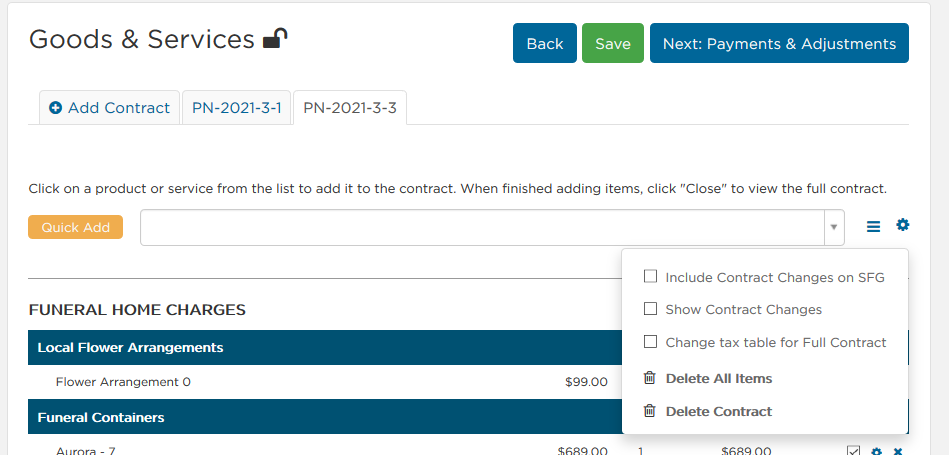The height and width of the screenshot is (455, 949).
Task: Tick Change tax table for Full Contract
Action: click(651, 342)
